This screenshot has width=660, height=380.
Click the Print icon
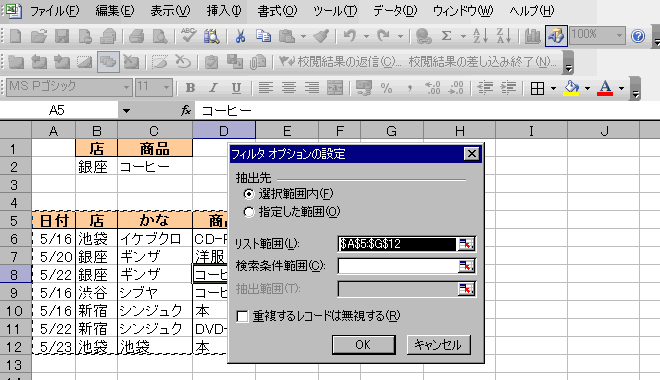pyautogui.click(x=136, y=36)
